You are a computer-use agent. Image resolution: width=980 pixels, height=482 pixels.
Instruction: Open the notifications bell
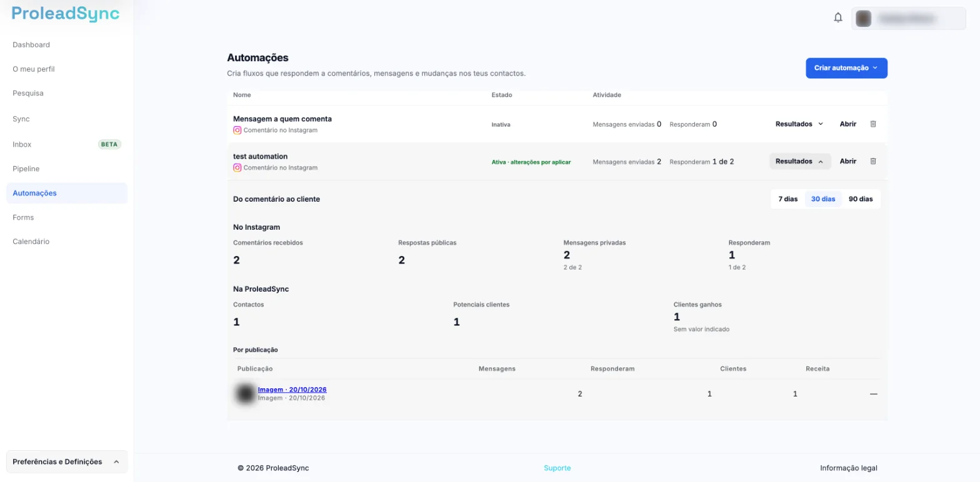838,18
